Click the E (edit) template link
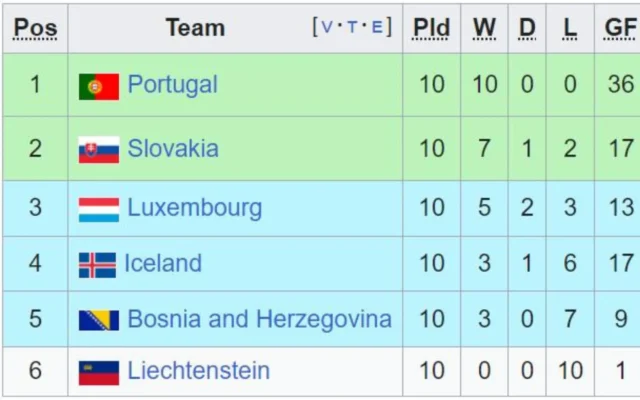 [x=377, y=28]
